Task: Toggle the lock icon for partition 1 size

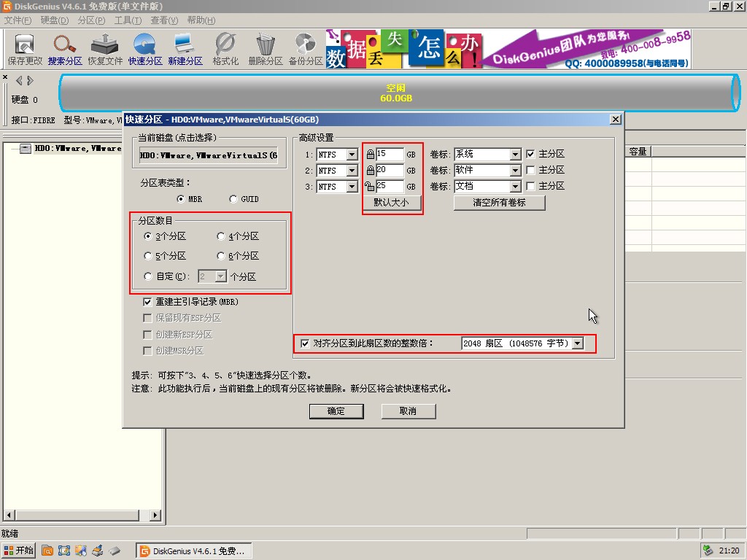Action: [x=370, y=155]
